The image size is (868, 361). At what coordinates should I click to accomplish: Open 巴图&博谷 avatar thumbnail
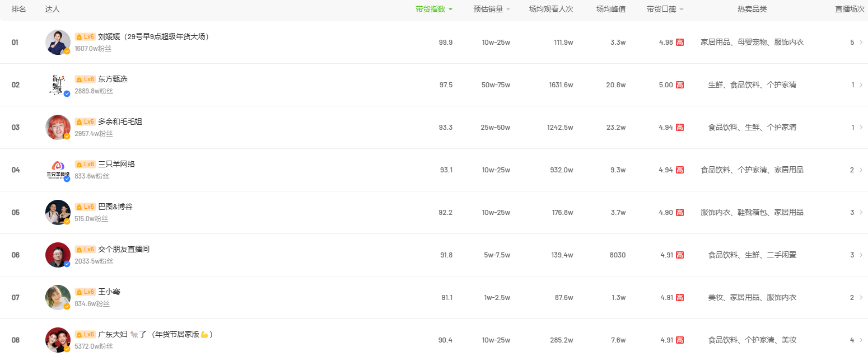(x=58, y=212)
